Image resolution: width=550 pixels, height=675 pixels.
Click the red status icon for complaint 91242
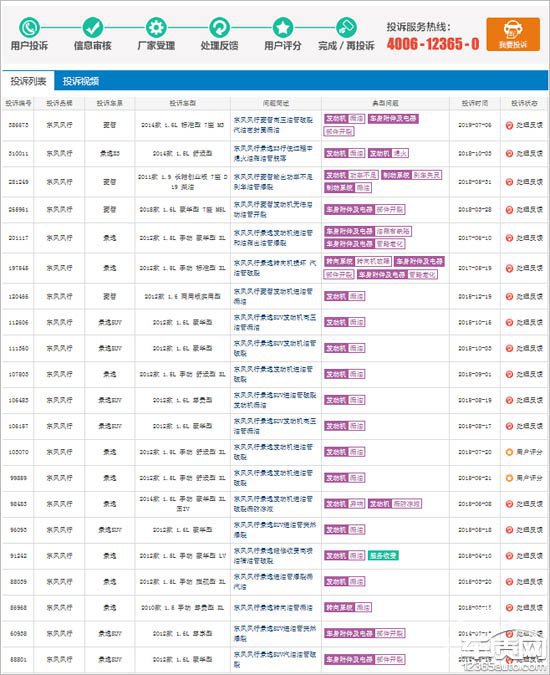click(x=509, y=556)
